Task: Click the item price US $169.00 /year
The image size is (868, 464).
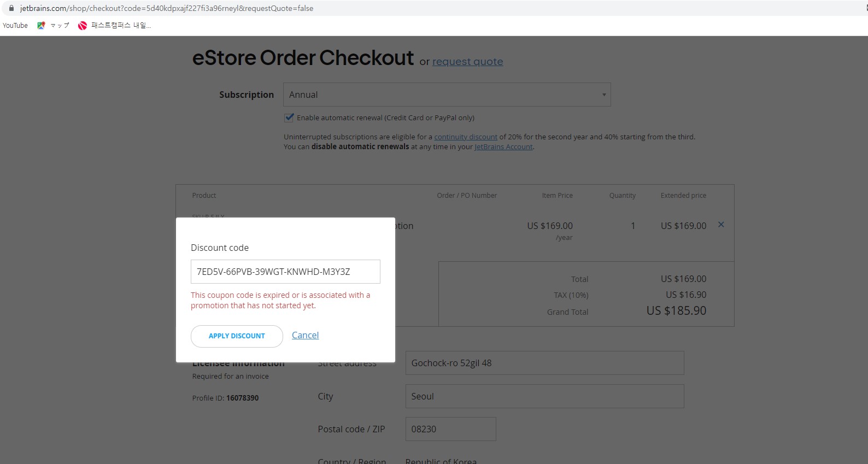Action: pos(550,231)
